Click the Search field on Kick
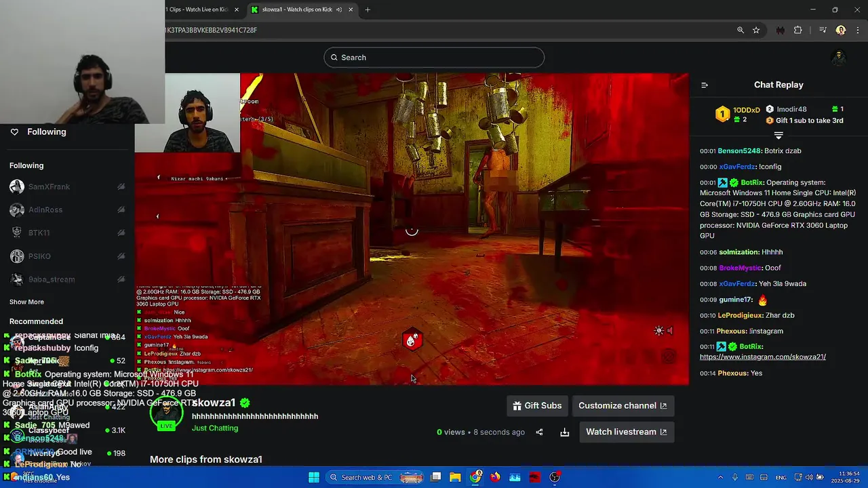Screen dimensions: 868x488 [434, 58]
